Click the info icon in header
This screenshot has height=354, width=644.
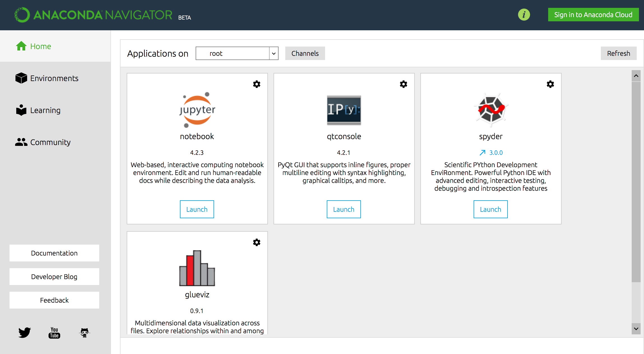(524, 15)
